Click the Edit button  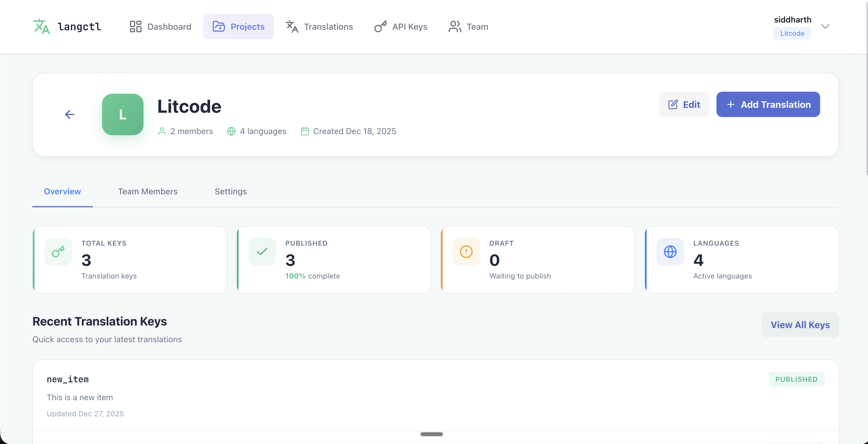684,104
